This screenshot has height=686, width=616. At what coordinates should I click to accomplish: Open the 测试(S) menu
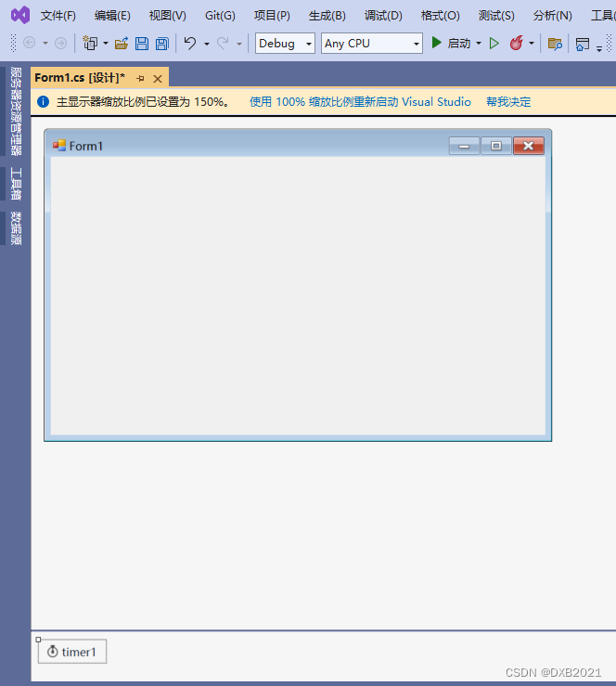(496, 16)
